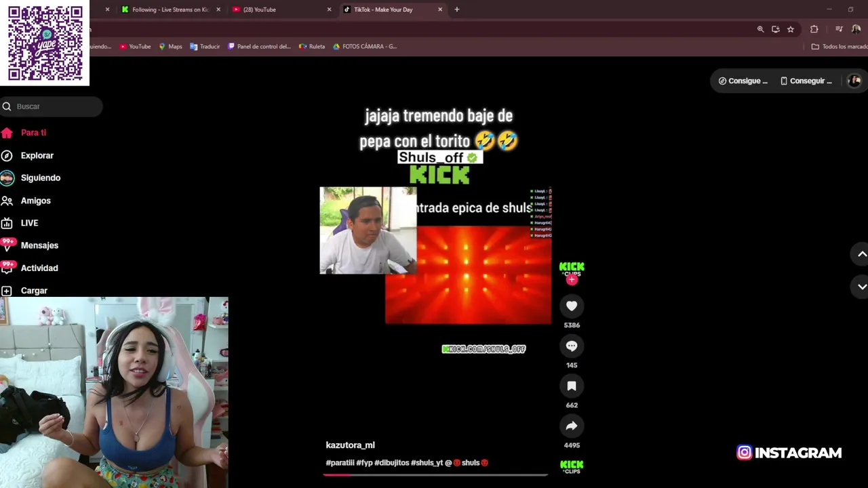Go to the previous video with up chevron
This screenshot has width=868, height=488.
(x=862, y=254)
